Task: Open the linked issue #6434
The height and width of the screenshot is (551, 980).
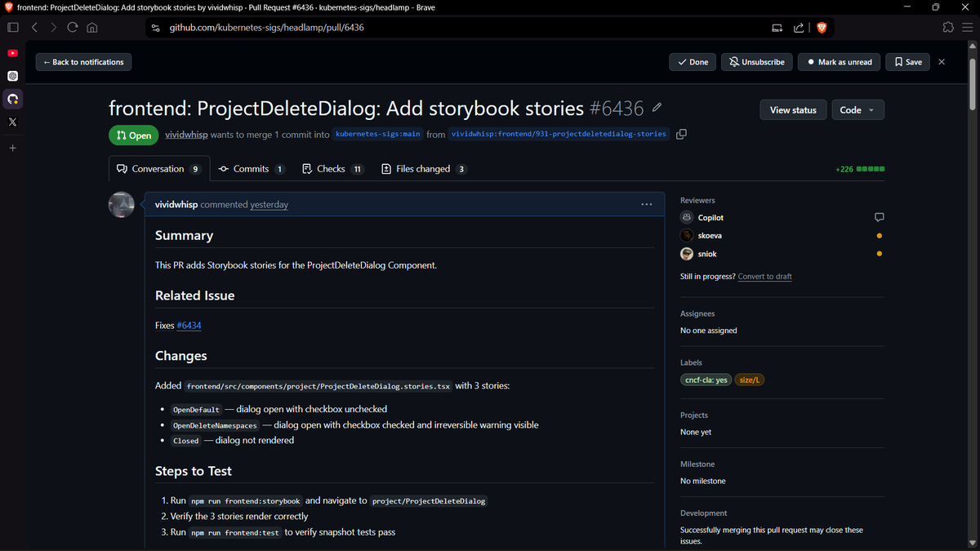Action: pyautogui.click(x=189, y=326)
